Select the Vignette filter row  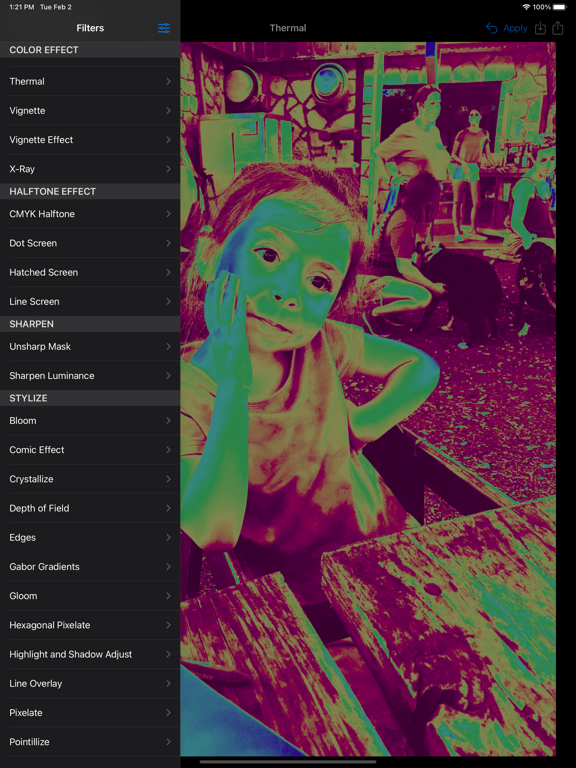(90, 111)
